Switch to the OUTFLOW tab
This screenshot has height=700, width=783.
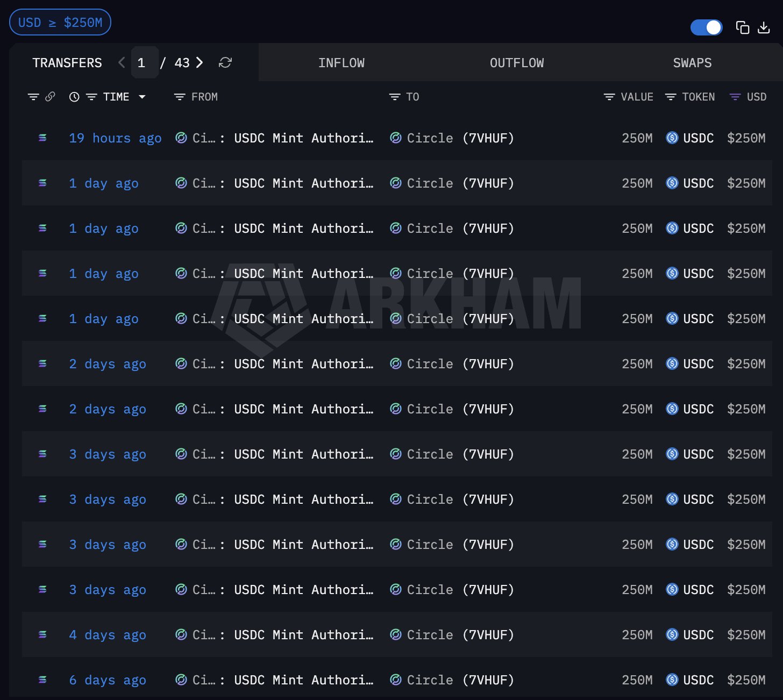coord(517,63)
